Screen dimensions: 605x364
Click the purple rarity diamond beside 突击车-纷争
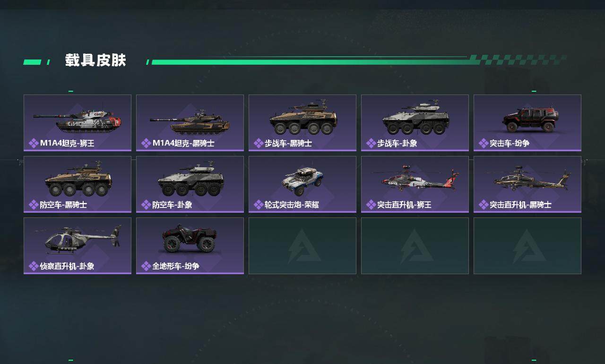(484, 143)
